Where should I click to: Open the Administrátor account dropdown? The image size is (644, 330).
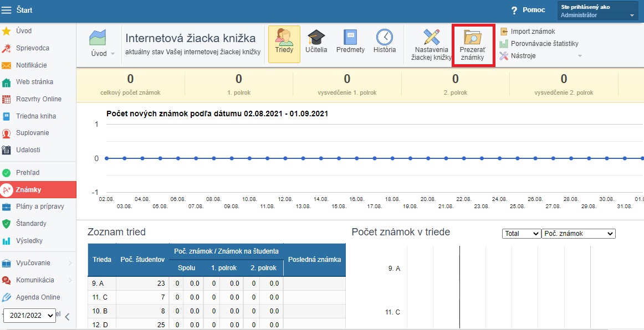[597, 11]
